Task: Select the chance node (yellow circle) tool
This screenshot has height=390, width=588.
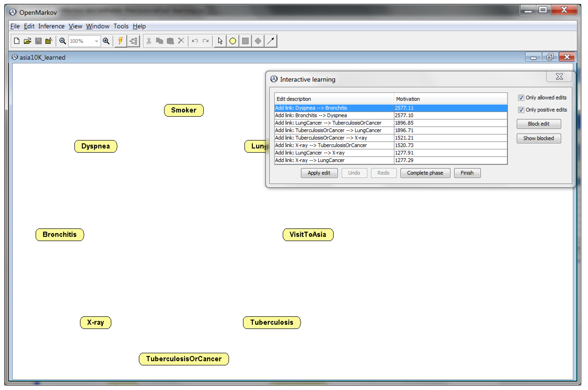Action: [x=233, y=41]
